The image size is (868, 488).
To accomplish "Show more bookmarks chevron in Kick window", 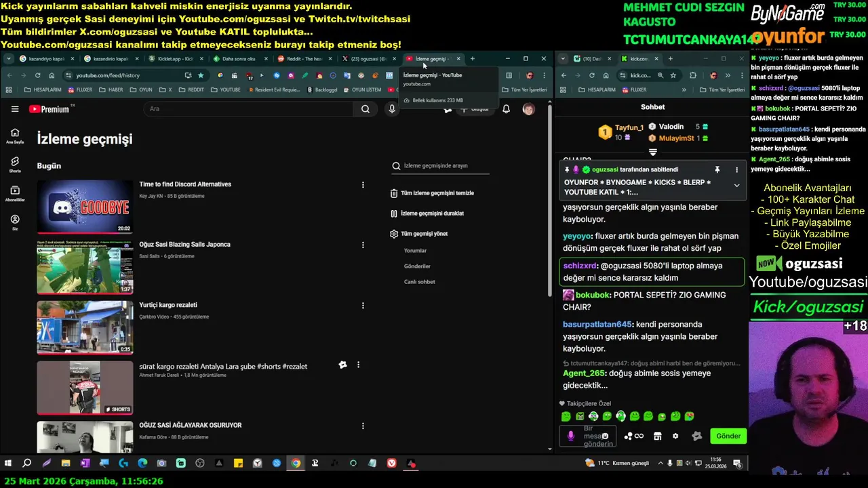I will 684,89.
